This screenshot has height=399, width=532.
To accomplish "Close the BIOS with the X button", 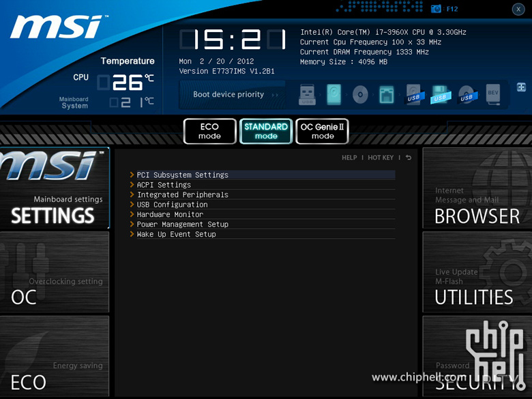I will [x=518, y=9].
